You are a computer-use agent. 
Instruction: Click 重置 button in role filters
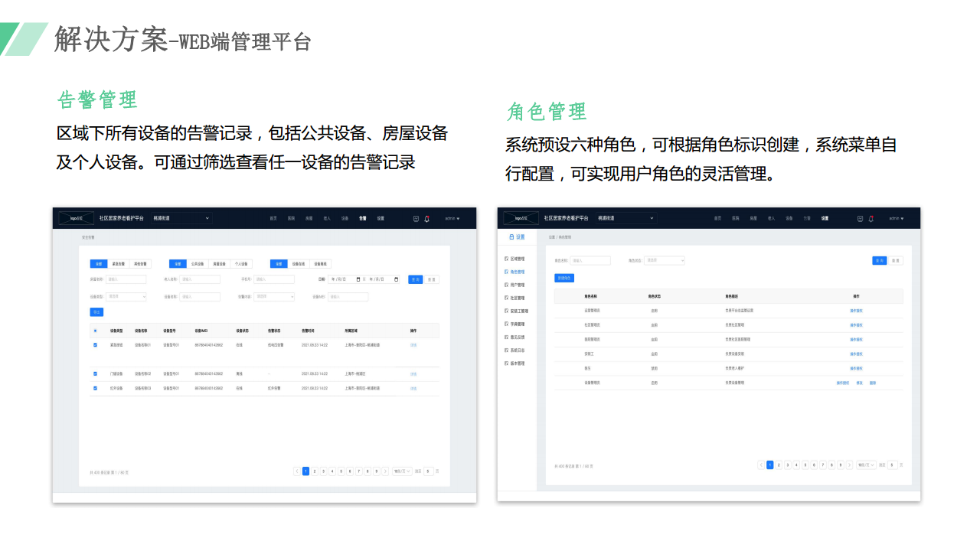tap(896, 260)
